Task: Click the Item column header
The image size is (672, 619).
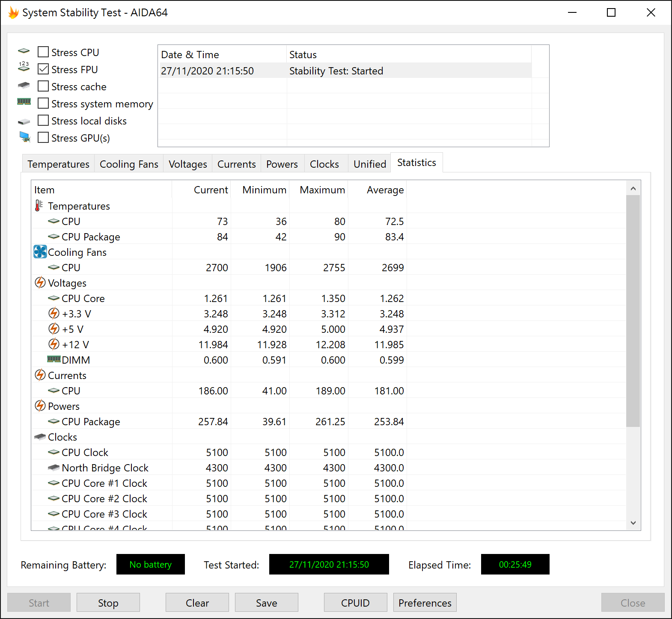Action: [101, 190]
